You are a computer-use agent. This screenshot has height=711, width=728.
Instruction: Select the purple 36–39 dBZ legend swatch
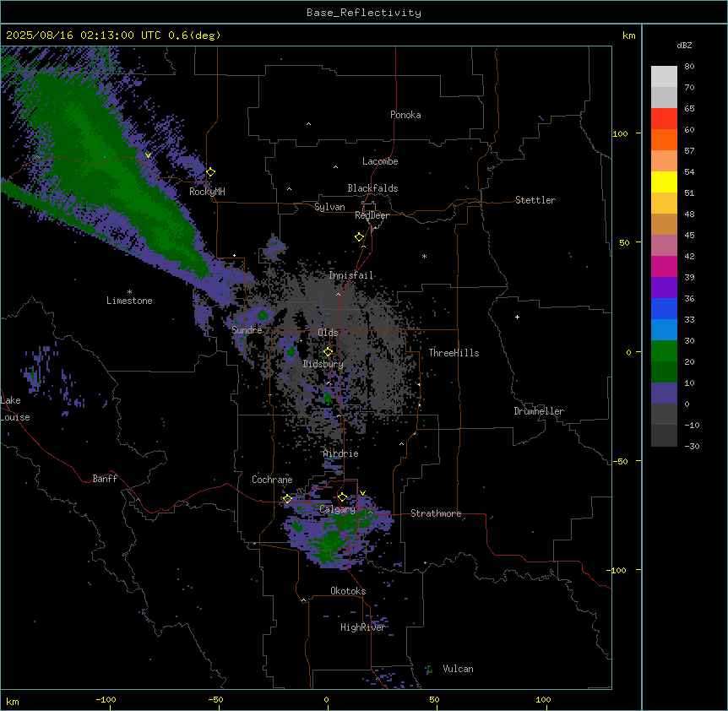tap(664, 288)
